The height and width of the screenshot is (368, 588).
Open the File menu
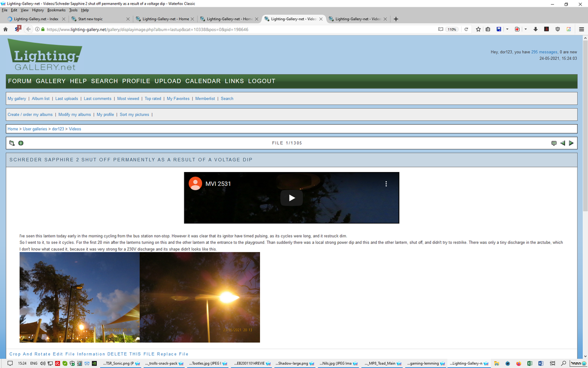(5, 10)
